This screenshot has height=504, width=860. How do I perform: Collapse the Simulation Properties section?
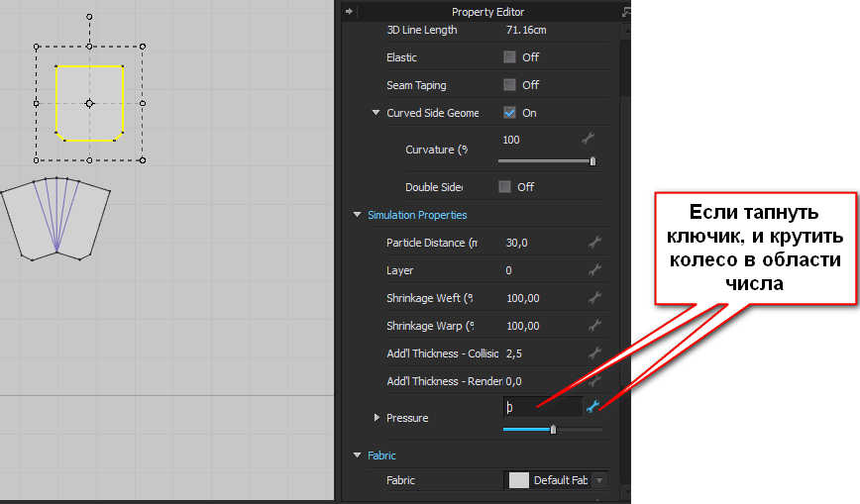click(x=357, y=215)
